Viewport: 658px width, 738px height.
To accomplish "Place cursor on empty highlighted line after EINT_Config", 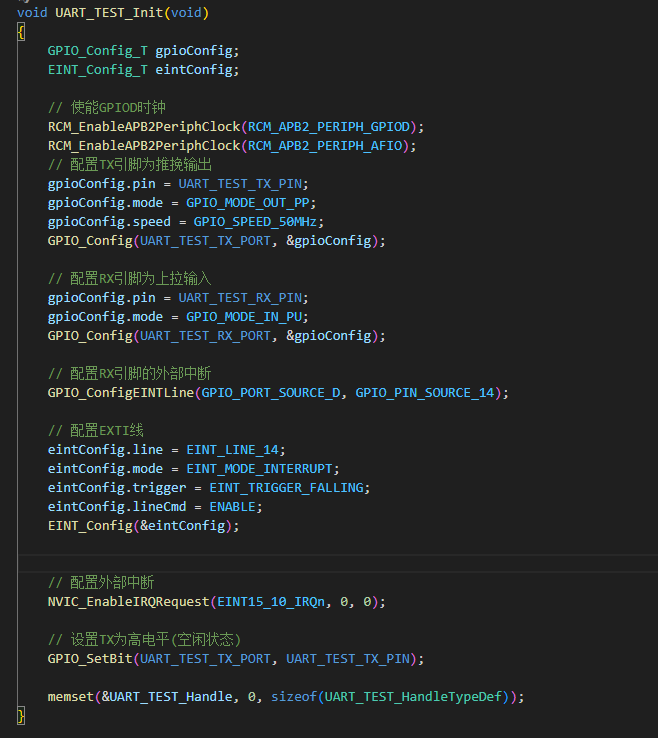I will coord(338,563).
